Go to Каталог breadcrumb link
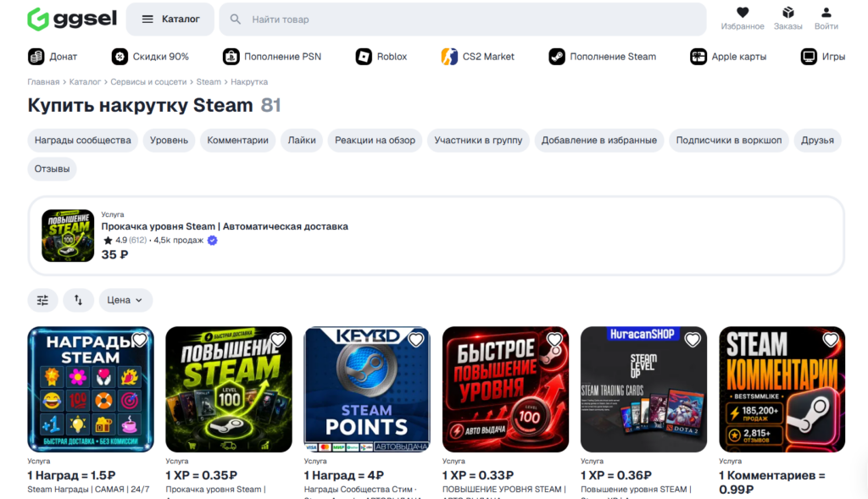Screen dimensions: 868x499 pos(85,82)
